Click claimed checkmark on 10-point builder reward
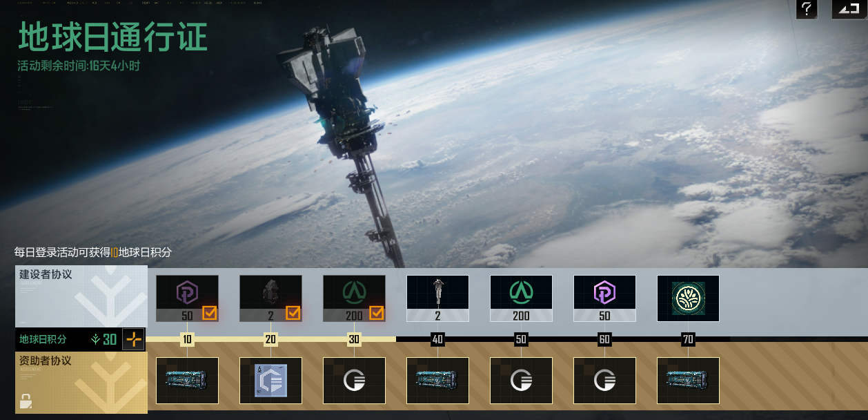 (209, 314)
